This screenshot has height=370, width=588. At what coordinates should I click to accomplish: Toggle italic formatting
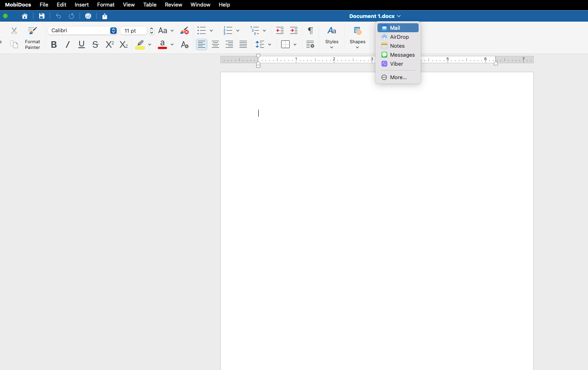click(x=67, y=44)
